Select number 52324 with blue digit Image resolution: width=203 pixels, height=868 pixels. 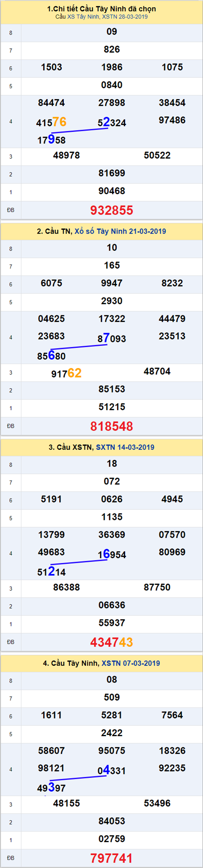(112, 122)
